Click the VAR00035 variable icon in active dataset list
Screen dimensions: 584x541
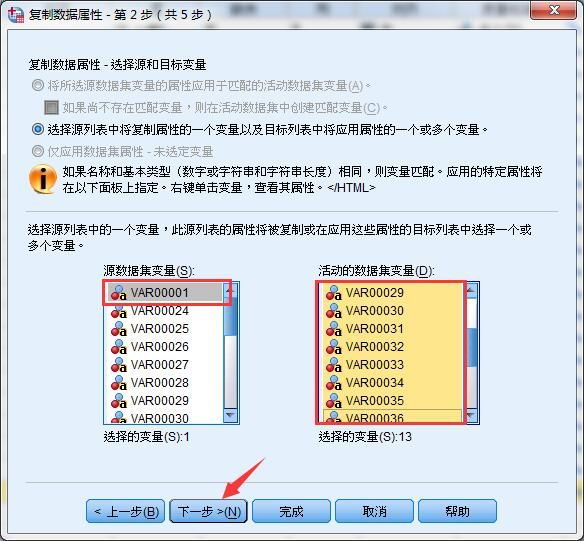[x=334, y=401]
